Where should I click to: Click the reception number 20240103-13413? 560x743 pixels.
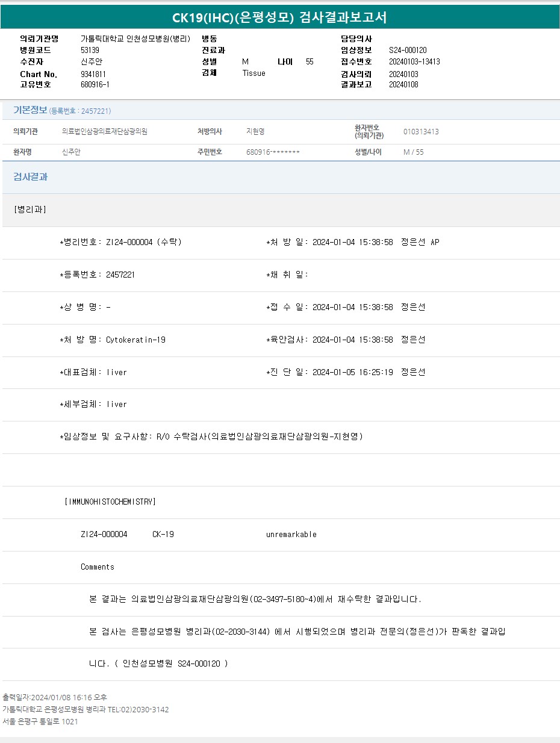414,61
